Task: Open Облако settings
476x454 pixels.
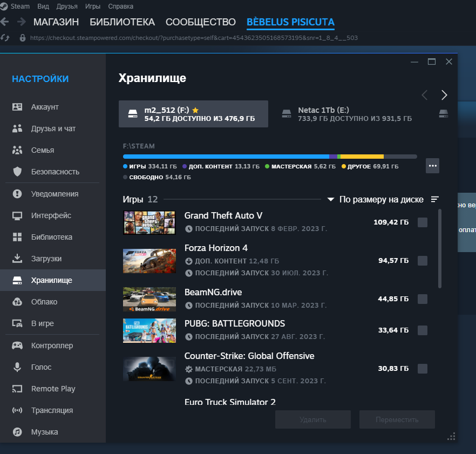Action: [x=53, y=302]
